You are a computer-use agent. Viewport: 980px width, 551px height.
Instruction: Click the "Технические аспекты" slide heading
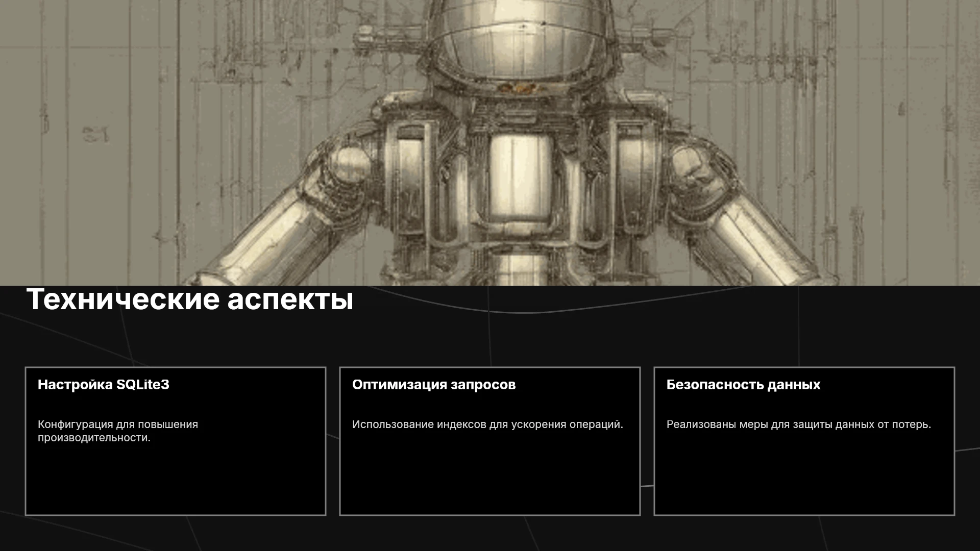pos(189,299)
